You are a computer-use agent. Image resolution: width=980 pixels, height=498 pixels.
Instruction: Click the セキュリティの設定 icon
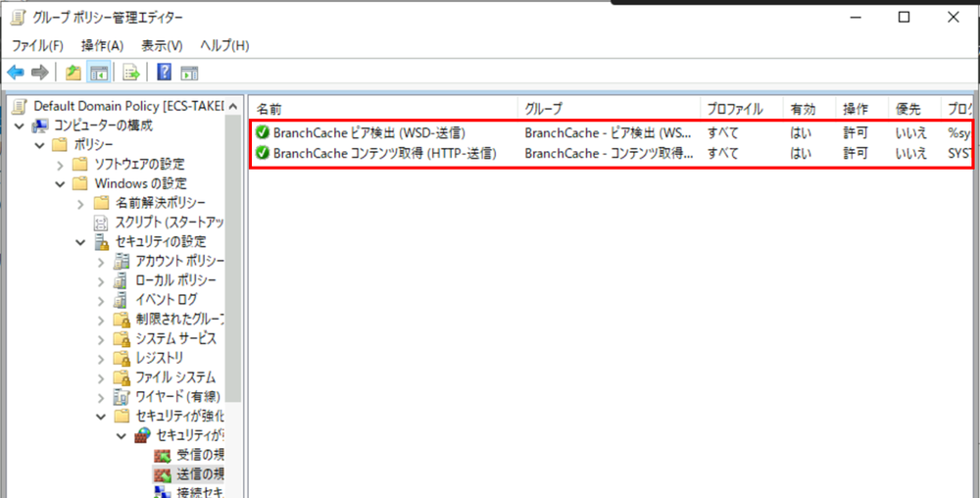[101, 242]
